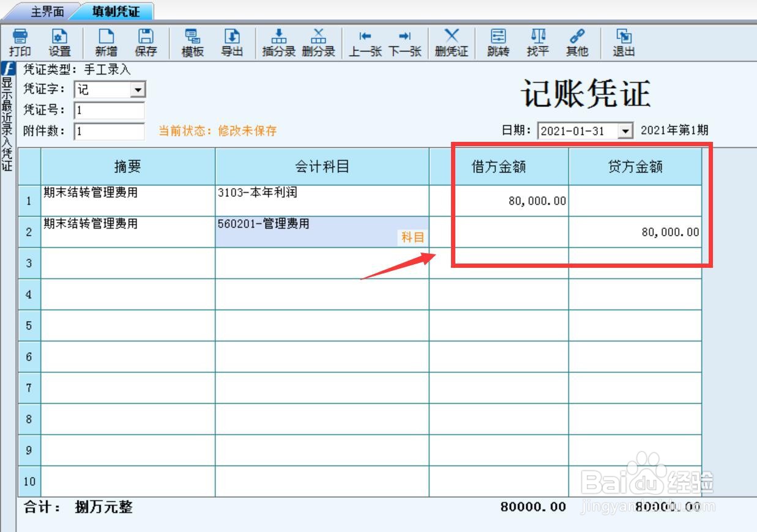Click the 跳转 jump icon
757x532 pixels.
click(498, 43)
